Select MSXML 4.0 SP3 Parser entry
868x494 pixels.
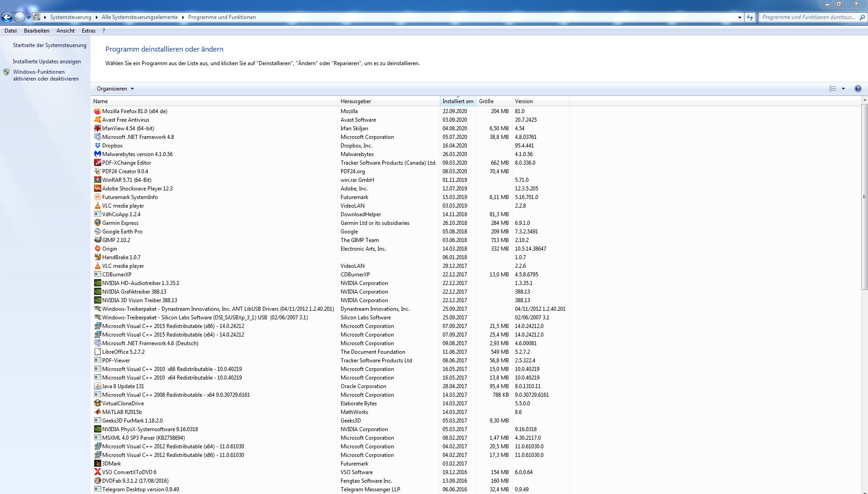[x=330, y=438]
